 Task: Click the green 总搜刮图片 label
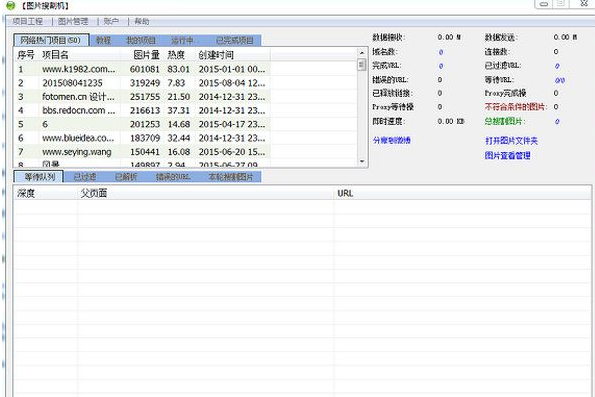[505, 121]
